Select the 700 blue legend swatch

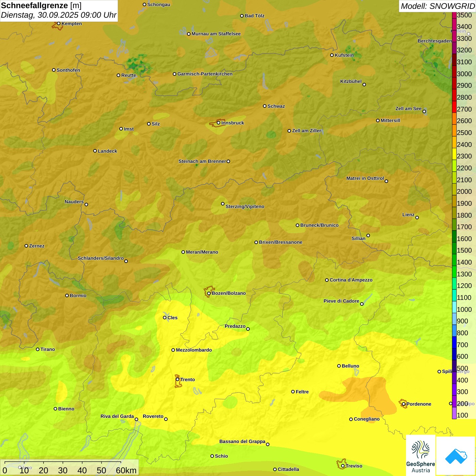[454, 342]
